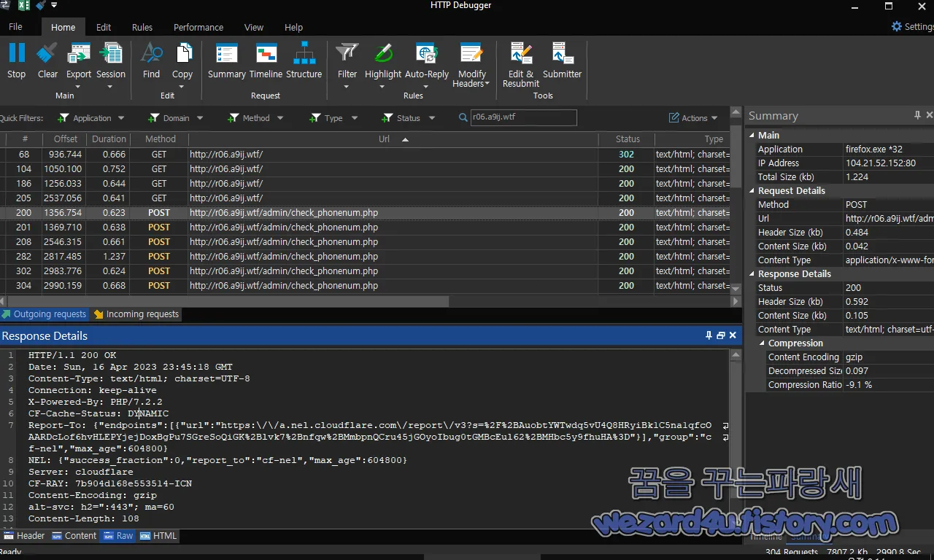Open the Session tool in the ribbon

coord(111,66)
